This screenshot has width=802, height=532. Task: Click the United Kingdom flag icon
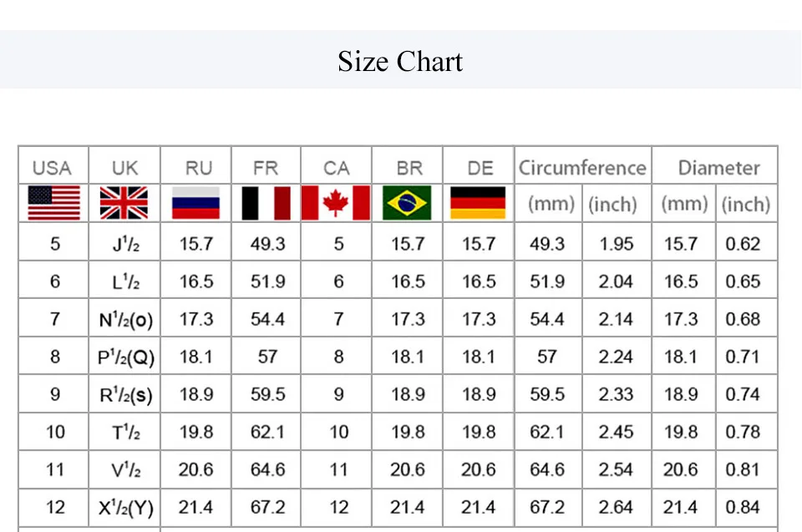pyautogui.click(x=124, y=203)
